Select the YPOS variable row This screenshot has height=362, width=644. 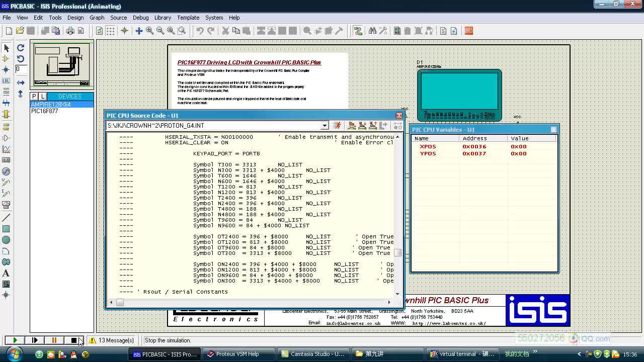[x=484, y=153]
